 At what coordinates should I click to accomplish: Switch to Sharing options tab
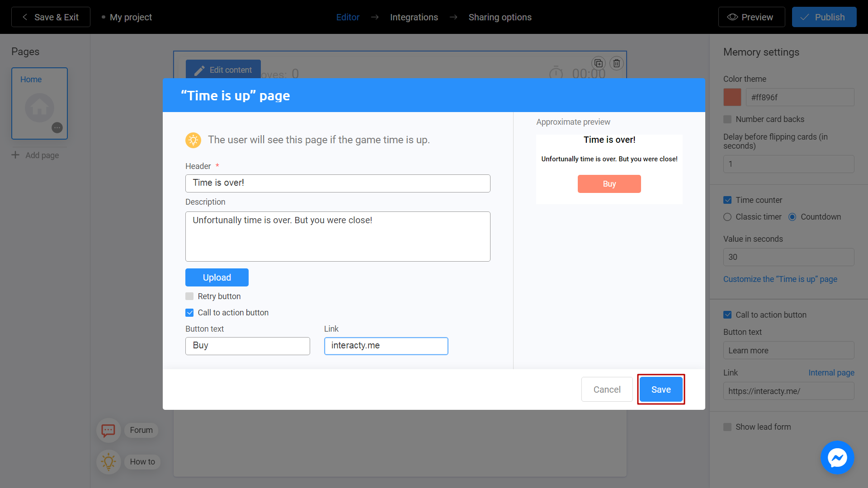pyautogui.click(x=500, y=17)
